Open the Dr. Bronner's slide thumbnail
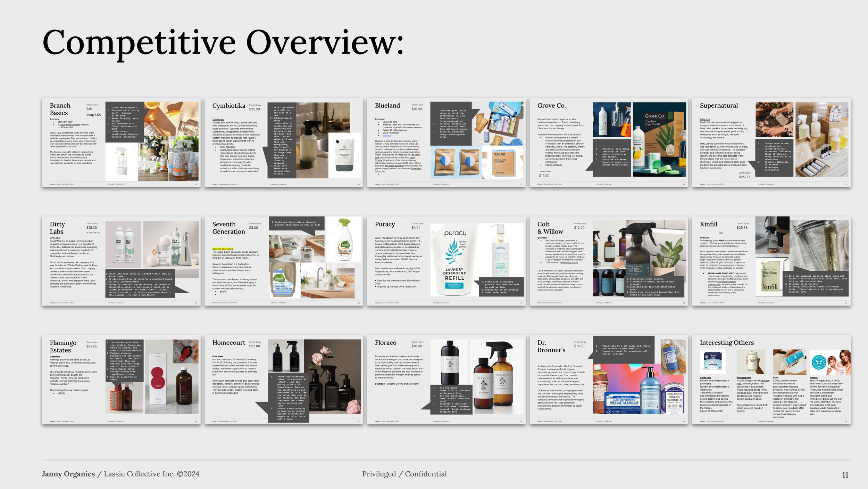868x489 pixels. pos(609,380)
